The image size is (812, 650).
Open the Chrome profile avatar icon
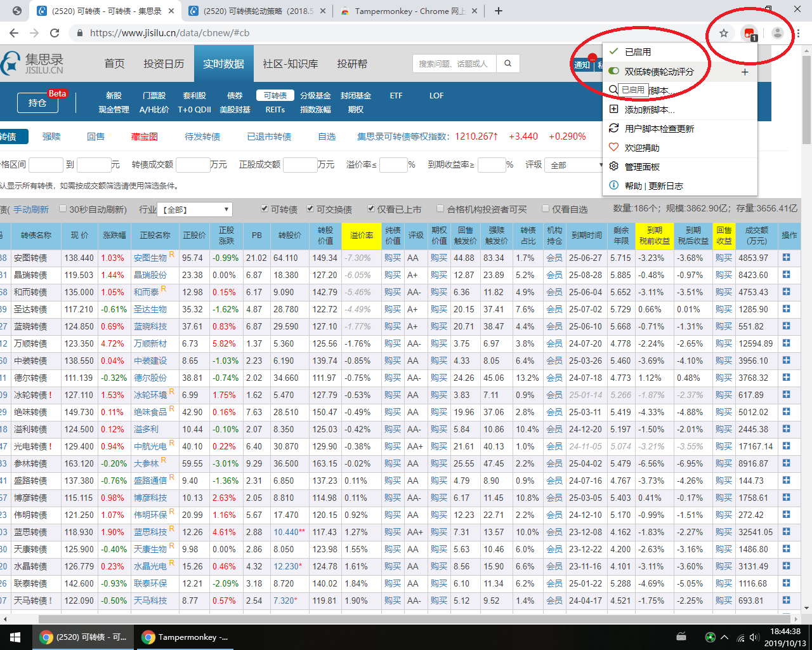777,33
